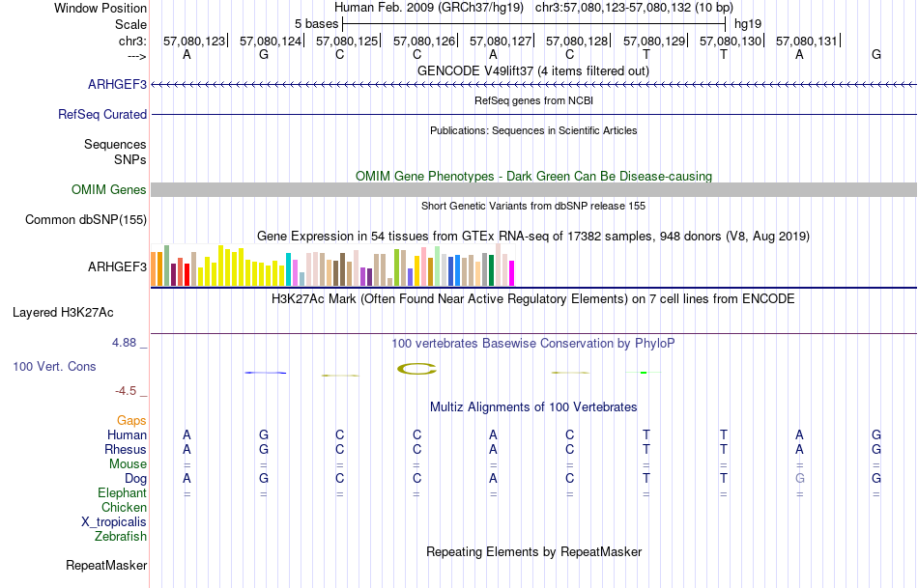Select the Dog alignment row label
918x588 pixels.
click(136, 479)
